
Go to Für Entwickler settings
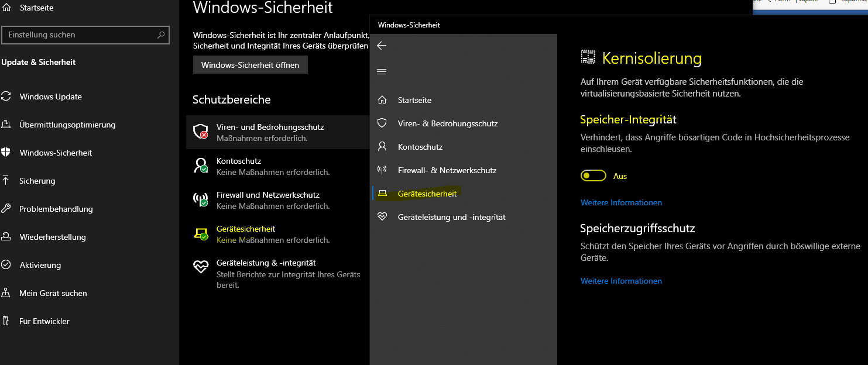click(44, 321)
